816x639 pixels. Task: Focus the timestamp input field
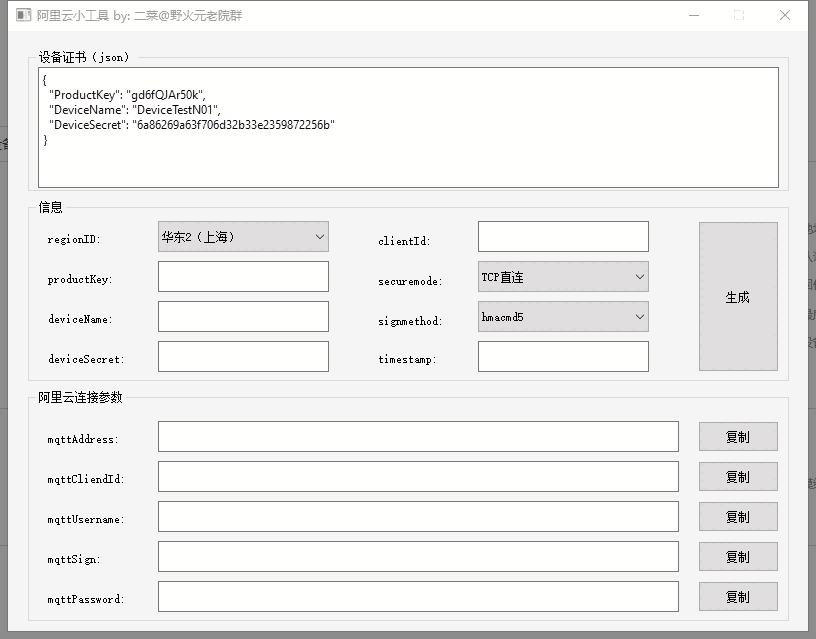click(x=563, y=357)
